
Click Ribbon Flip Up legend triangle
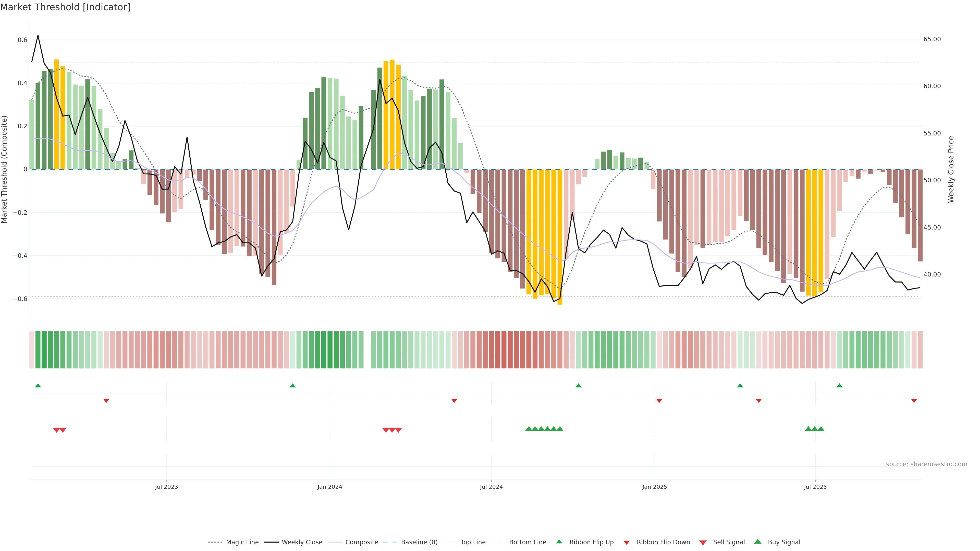click(x=559, y=542)
